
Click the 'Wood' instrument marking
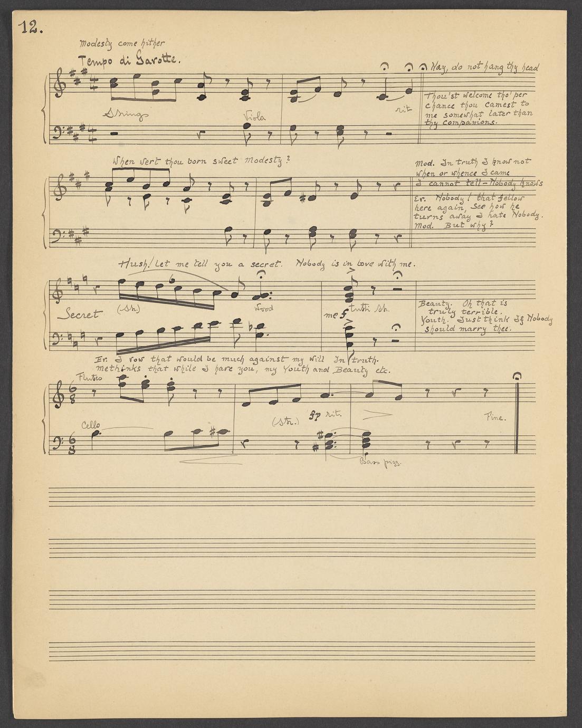coord(264,308)
